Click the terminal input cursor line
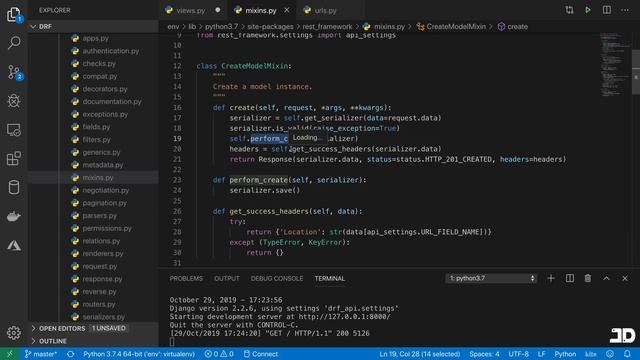Viewport: 640px width, 360px height. (172, 342)
